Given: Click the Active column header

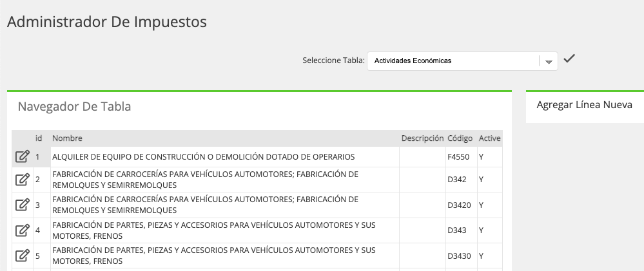Looking at the screenshot, I should pyautogui.click(x=489, y=138).
